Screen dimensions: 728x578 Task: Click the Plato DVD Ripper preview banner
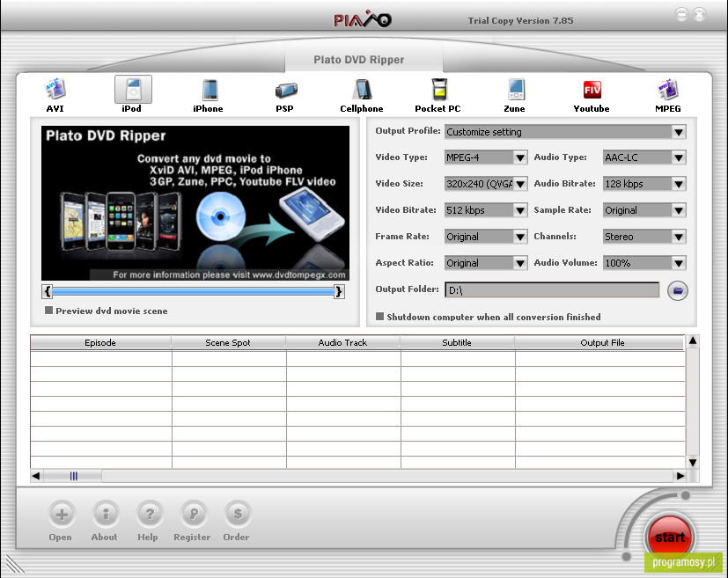click(x=195, y=203)
